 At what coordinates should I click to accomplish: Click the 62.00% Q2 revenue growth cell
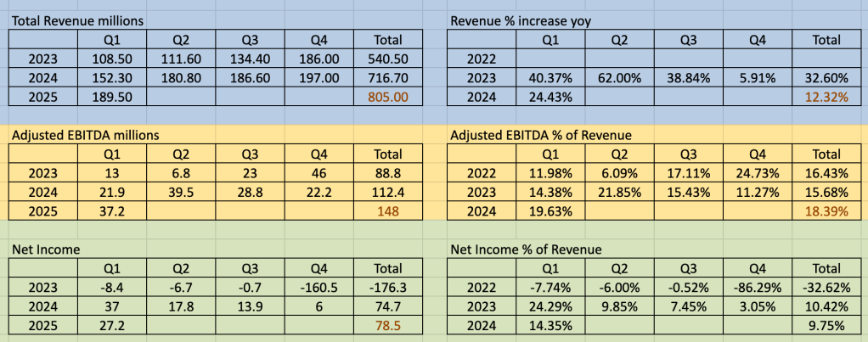click(x=619, y=78)
